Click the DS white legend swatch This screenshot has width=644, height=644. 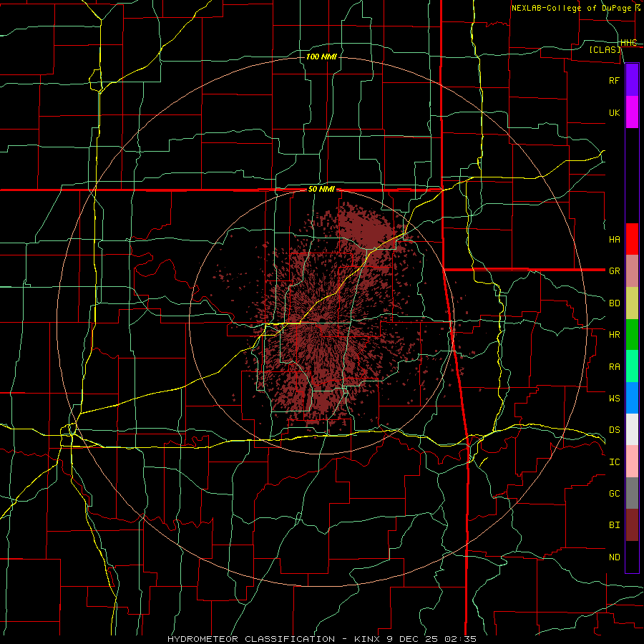632,429
